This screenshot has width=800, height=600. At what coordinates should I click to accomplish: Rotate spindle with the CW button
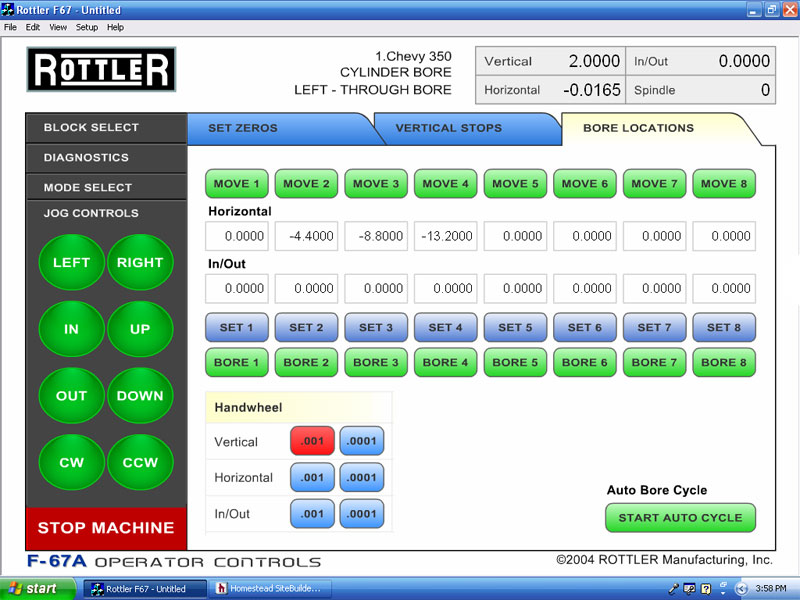click(71, 462)
